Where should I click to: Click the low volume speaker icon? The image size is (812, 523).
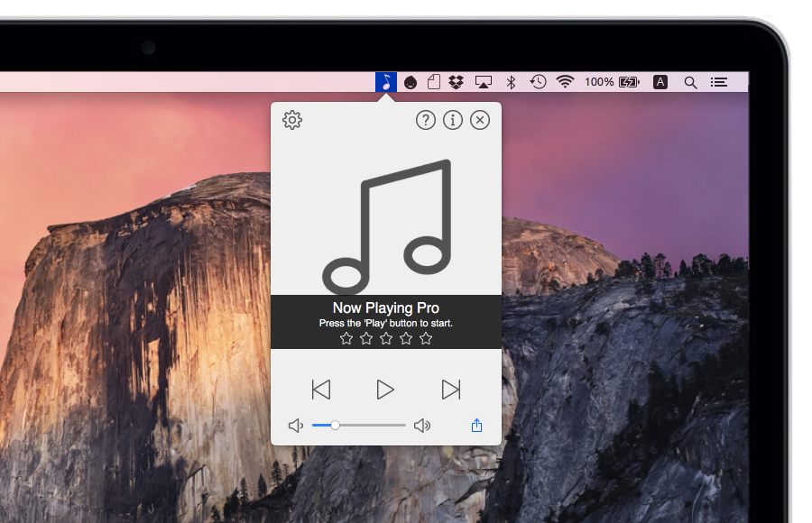296,426
